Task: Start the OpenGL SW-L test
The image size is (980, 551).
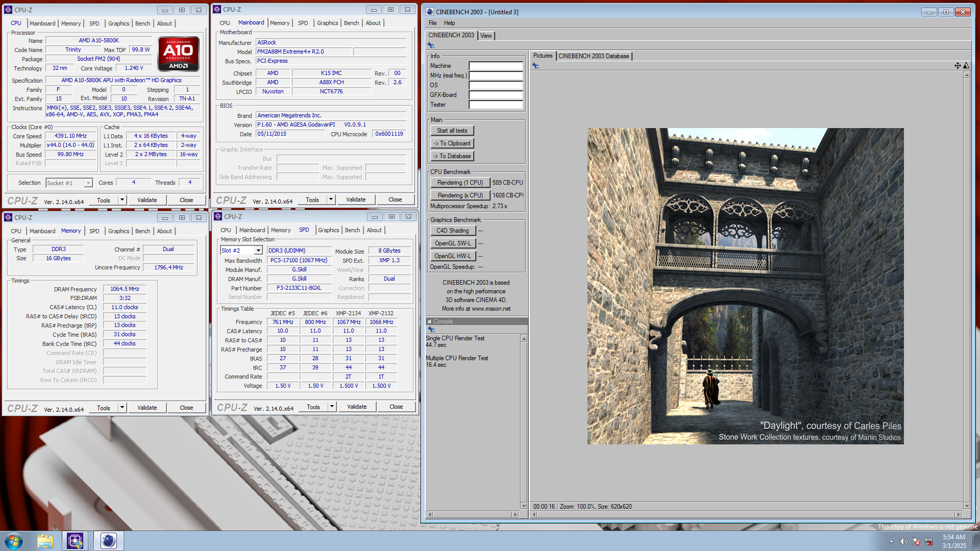Action: point(453,243)
